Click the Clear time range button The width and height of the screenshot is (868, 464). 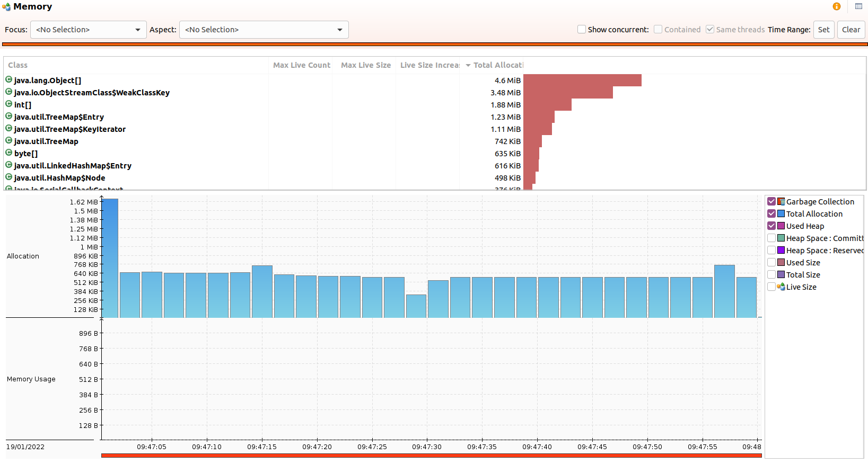coord(851,30)
